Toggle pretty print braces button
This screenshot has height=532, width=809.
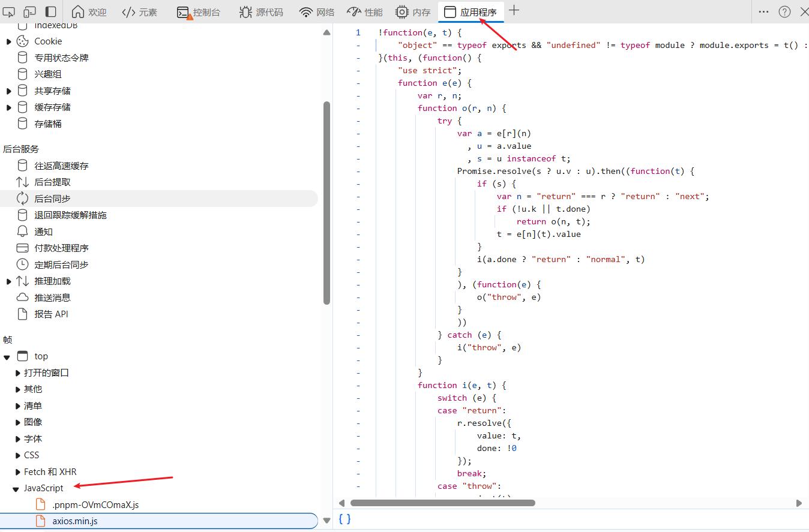point(344,519)
